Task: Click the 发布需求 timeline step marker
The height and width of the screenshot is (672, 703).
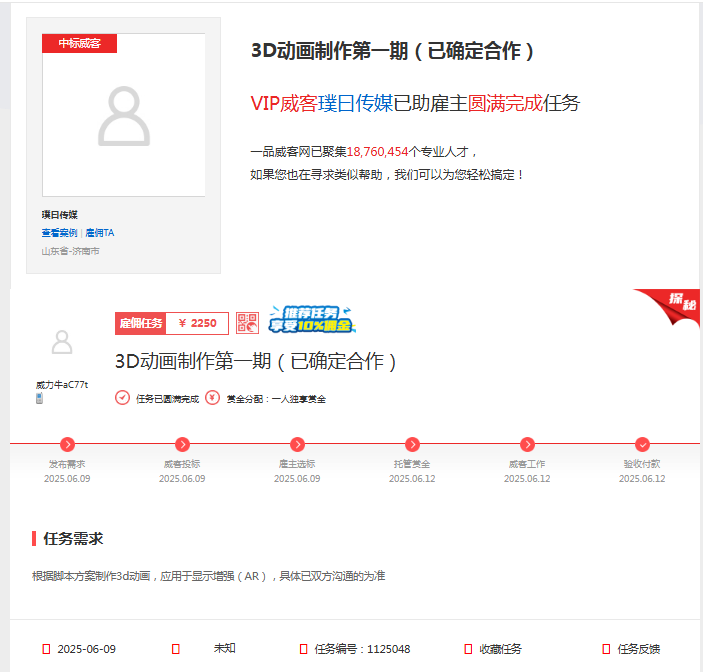Action: [67, 444]
